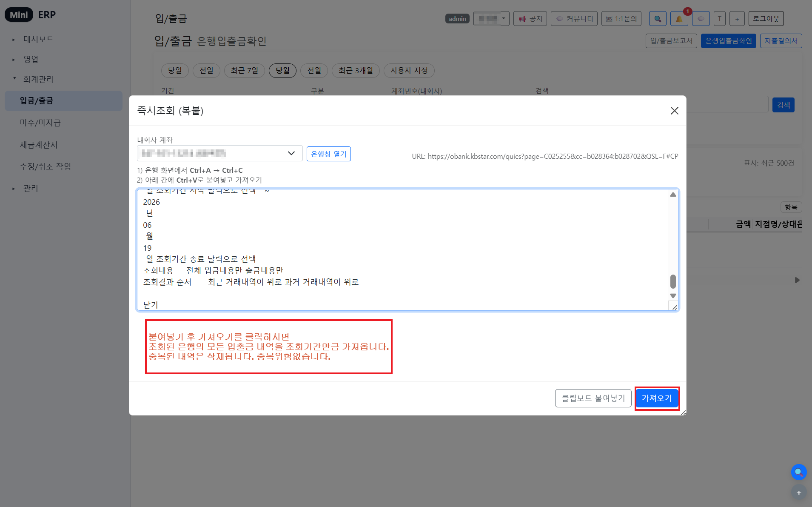The image size is (812, 507).
Task: Click the textarea resize grip corner
Action: pyautogui.click(x=674, y=306)
